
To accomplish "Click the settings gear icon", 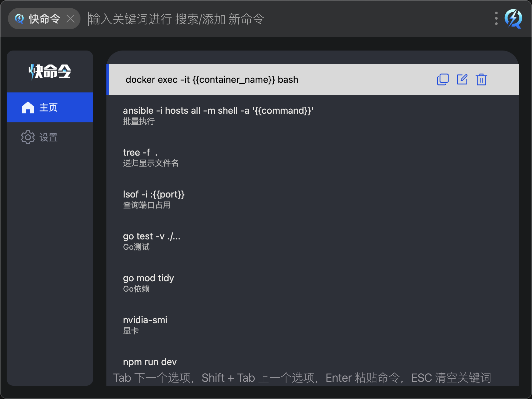I will [x=28, y=137].
